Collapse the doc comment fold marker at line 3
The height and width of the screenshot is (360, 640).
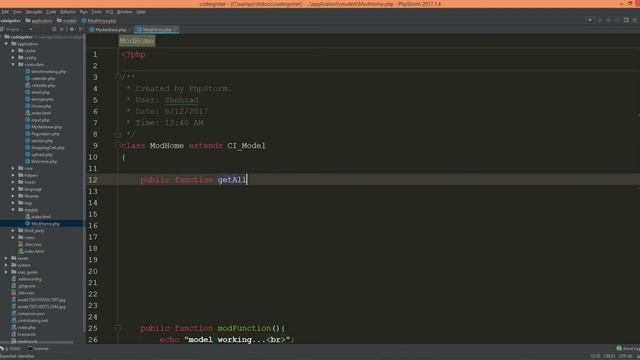pyautogui.click(x=118, y=76)
